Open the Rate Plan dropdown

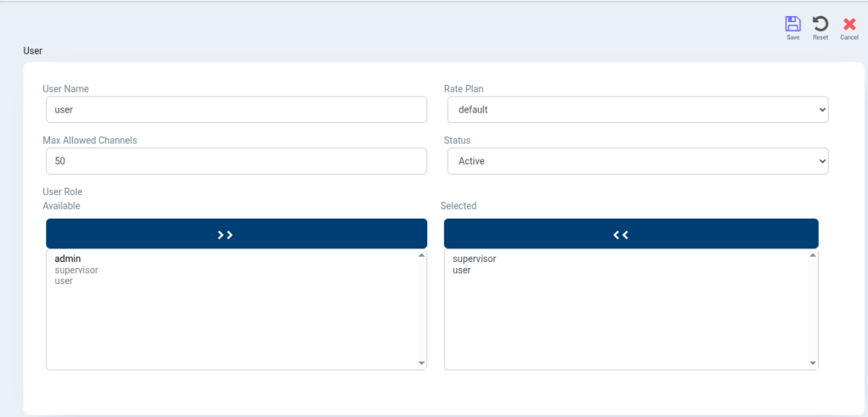pyautogui.click(x=637, y=109)
